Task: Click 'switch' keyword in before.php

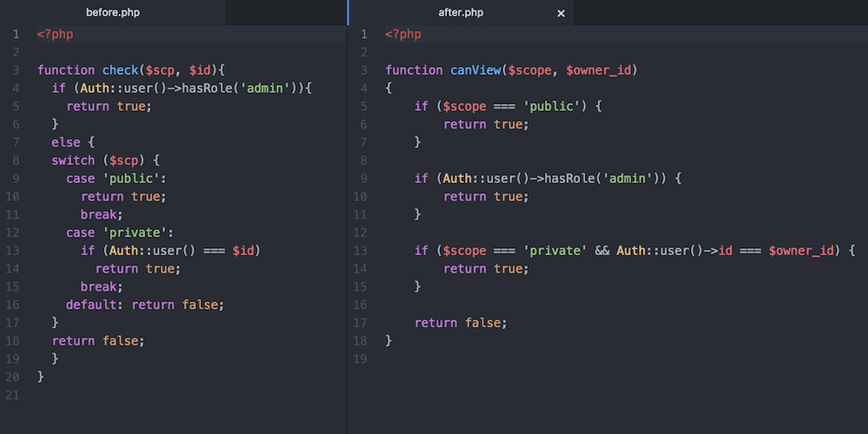Action: click(73, 161)
